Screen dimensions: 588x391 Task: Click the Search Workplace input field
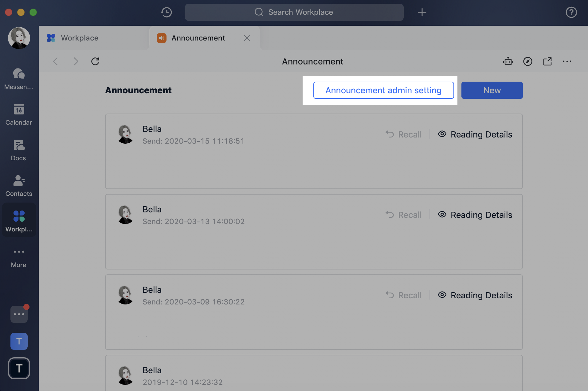[294, 12]
